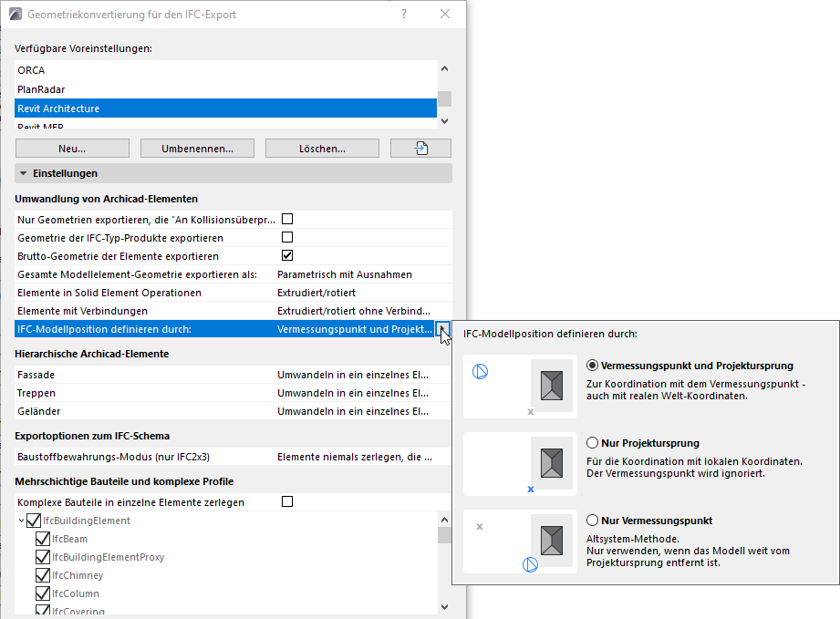Click the Archicad app icon in title bar
Image resolution: width=840 pixels, height=619 pixels.
16,14
